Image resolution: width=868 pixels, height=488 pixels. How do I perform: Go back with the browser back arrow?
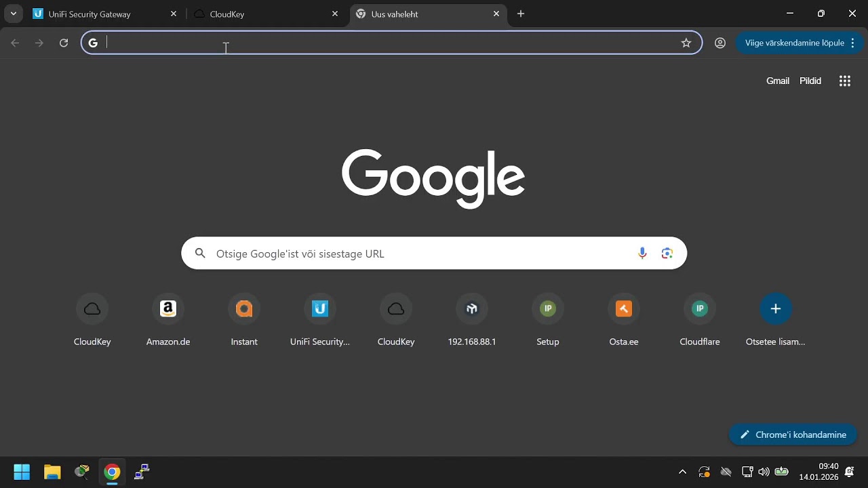(15, 43)
